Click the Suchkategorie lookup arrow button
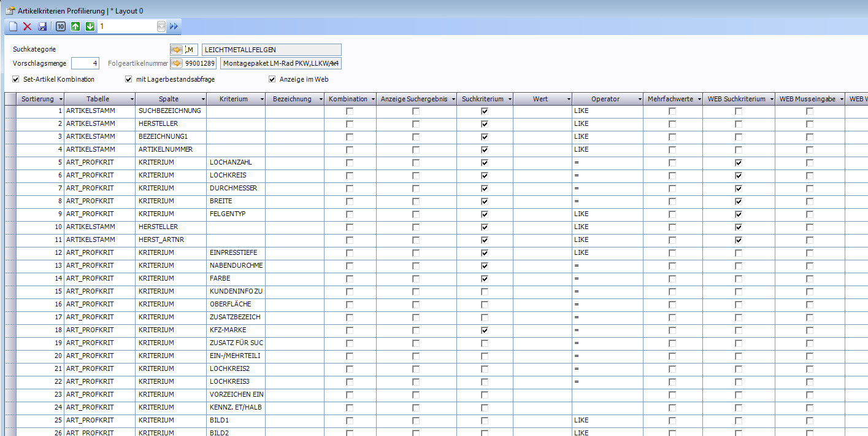 click(x=177, y=50)
